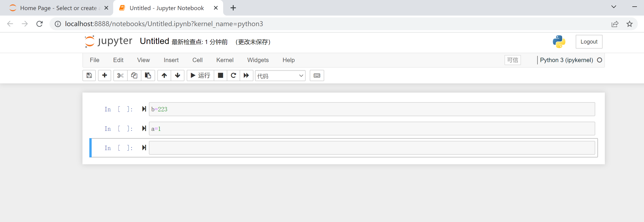Screen dimensions: 644x222
Task: Open the 代码 cell type dropdown
Action: (x=280, y=76)
